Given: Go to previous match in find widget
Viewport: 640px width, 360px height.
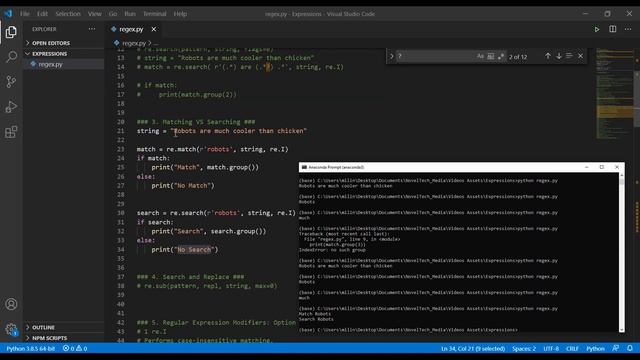Looking at the screenshot, I should click(548, 56).
